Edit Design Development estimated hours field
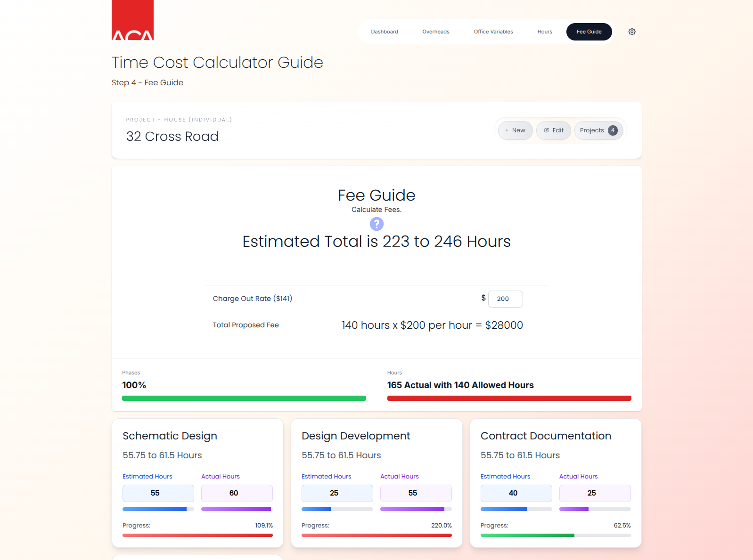Viewport: 753px width, 560px height. (x=337, y=493)
